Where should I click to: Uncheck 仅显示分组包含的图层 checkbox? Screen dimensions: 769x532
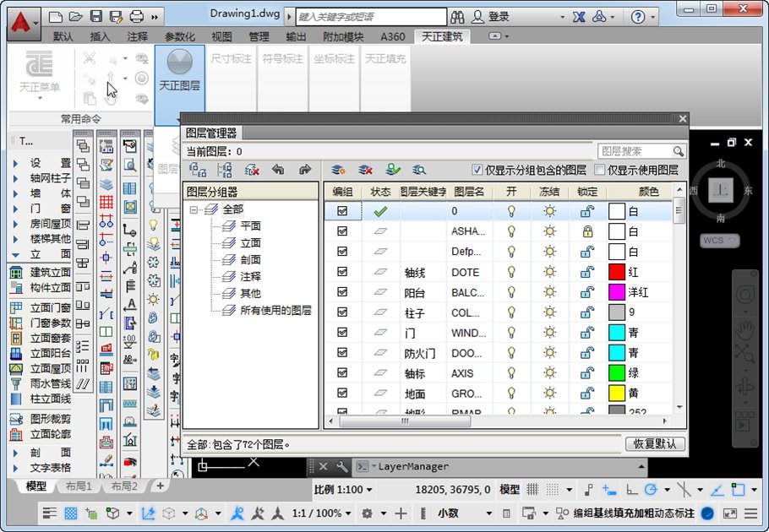pyautogui.click(x=477, y=170)
